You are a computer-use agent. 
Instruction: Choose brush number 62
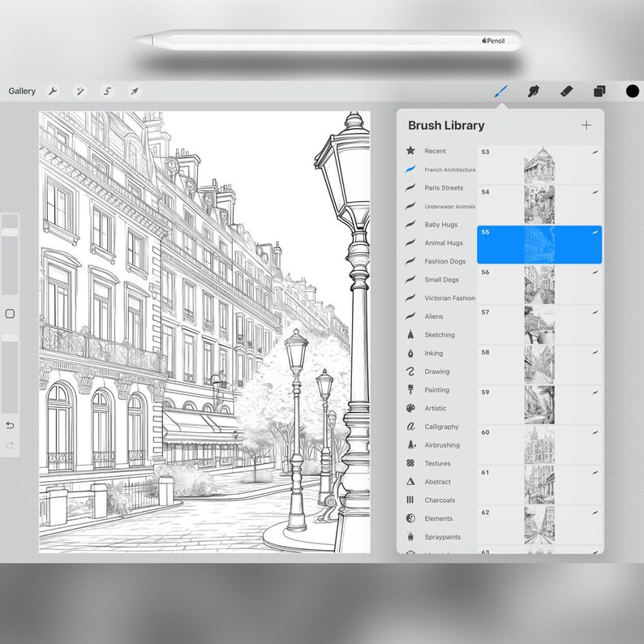tap(539, 525)
